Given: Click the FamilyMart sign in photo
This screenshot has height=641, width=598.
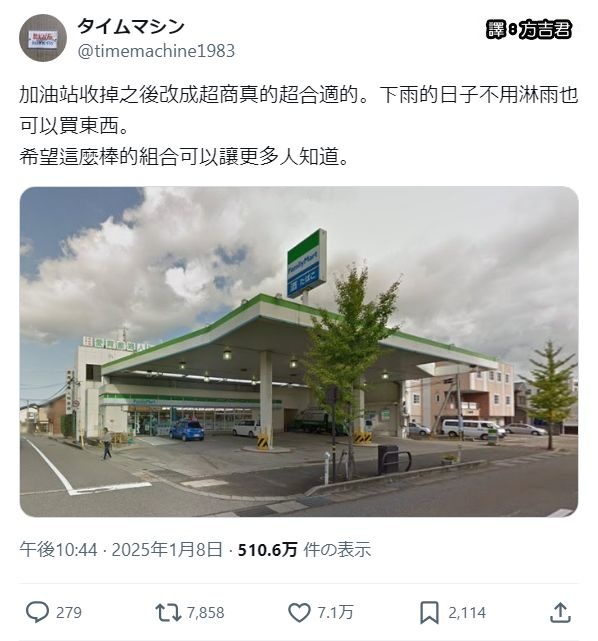Looking at the screenshot, I should (x=307, y=264).
